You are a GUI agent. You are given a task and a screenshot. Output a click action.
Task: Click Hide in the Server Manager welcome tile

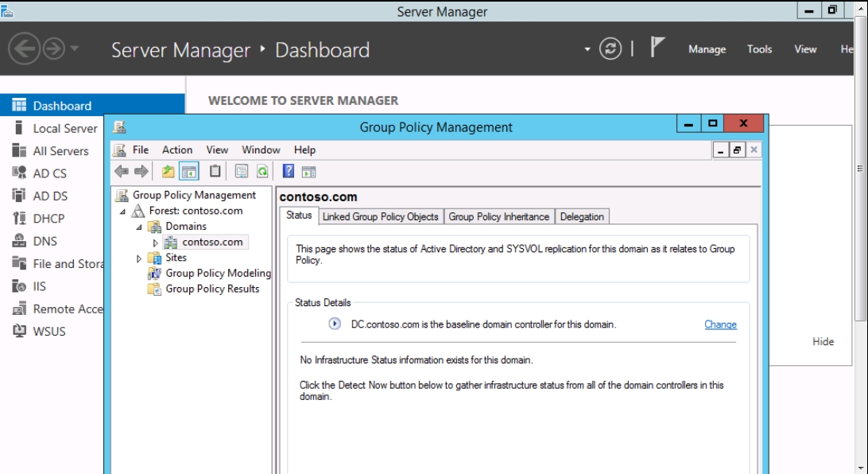click(823, 342)
